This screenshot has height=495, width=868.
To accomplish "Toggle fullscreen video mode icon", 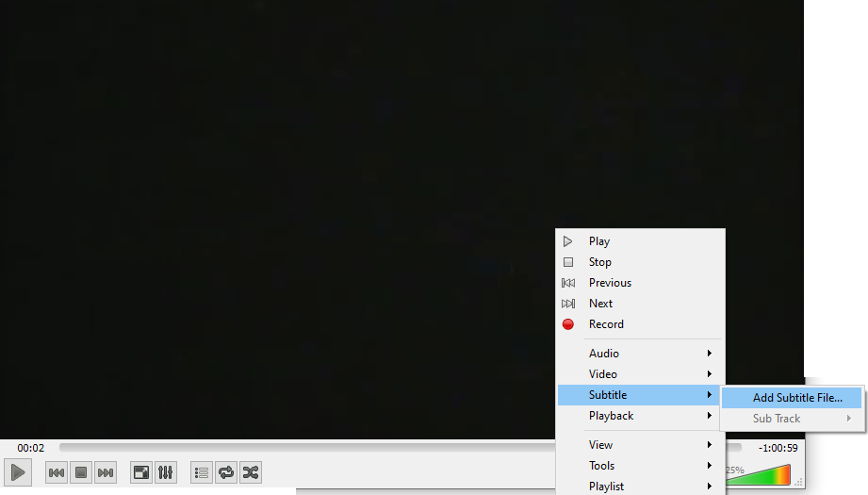I will [x=140, y=472].
